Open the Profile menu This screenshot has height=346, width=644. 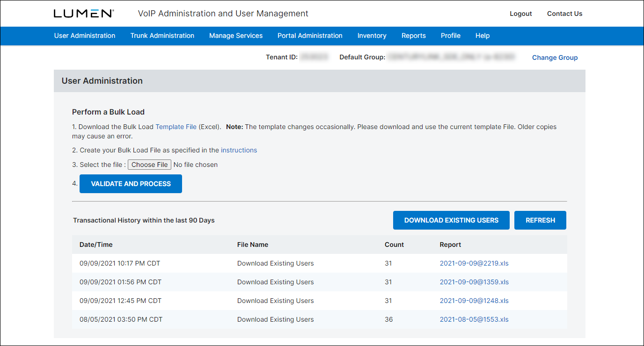(450, 36)
